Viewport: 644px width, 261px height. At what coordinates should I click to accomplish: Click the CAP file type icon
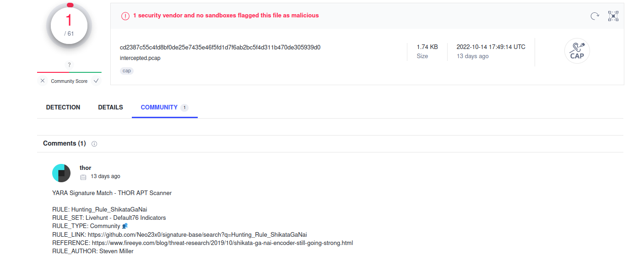pyautogui.click(x=577, y=51)
